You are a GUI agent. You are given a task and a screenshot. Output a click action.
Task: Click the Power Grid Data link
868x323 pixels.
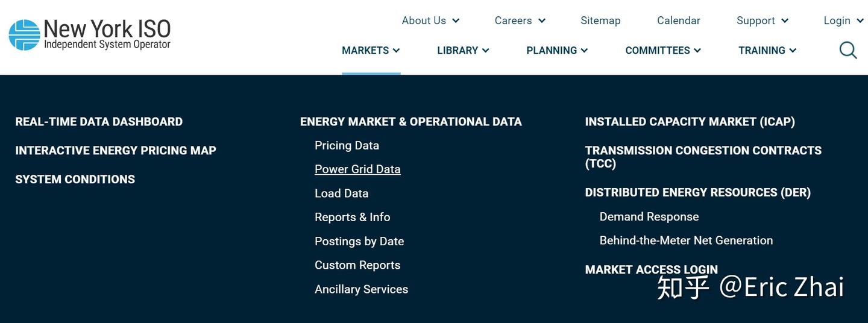[357, 169]
